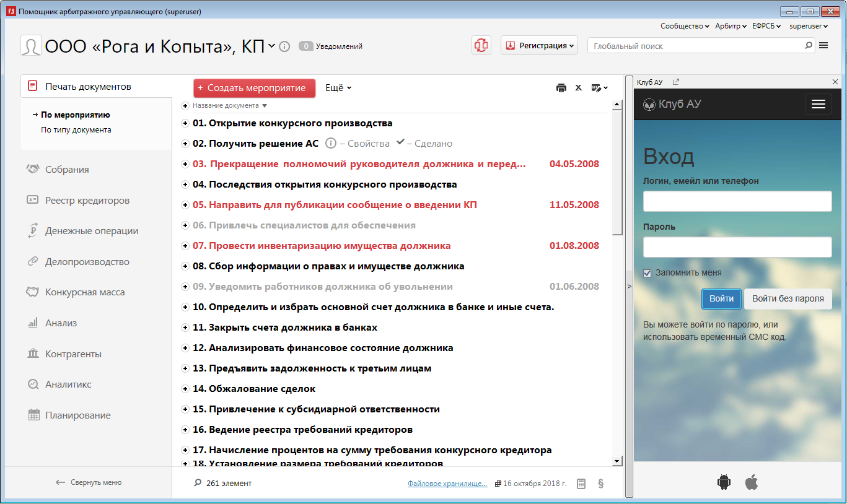Screen dimensions: 847x504
Task: Click the hamburger menu icon next to global search
Action: pyautogui.click(x=823, y=45)
